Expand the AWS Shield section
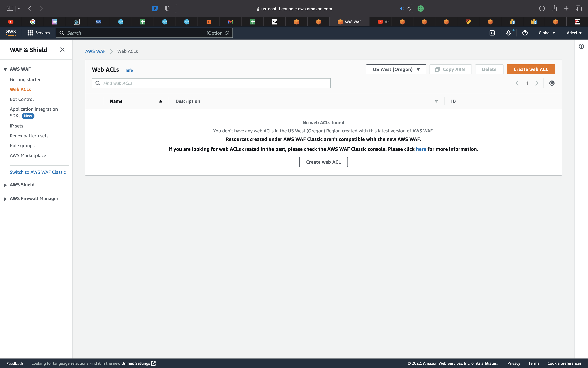This screenshot has height=368, width=588. pos(5,185)
